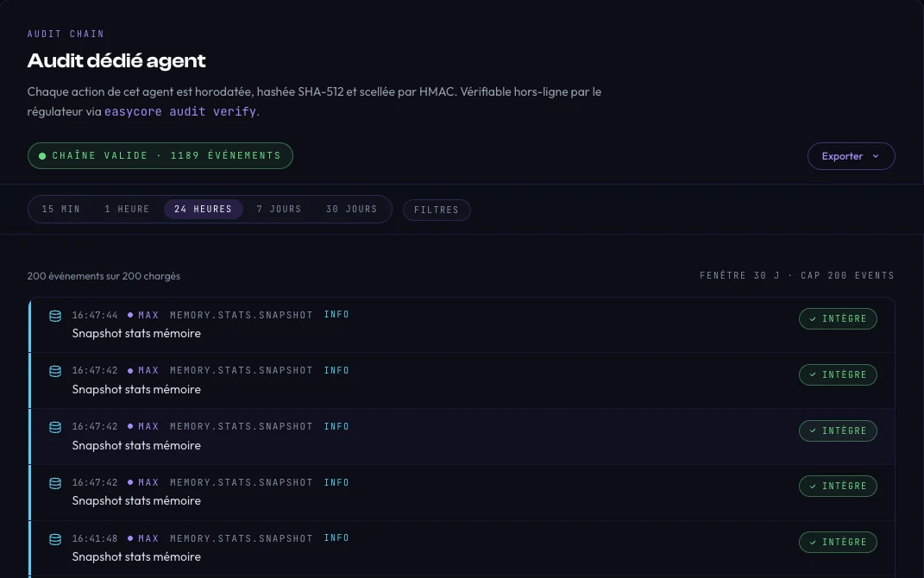Image resolution: width=924 pixels, height=578 pixels.
Task: Click Snapshot stats mémoire in the 16:41:48 event
Action: 136,556
